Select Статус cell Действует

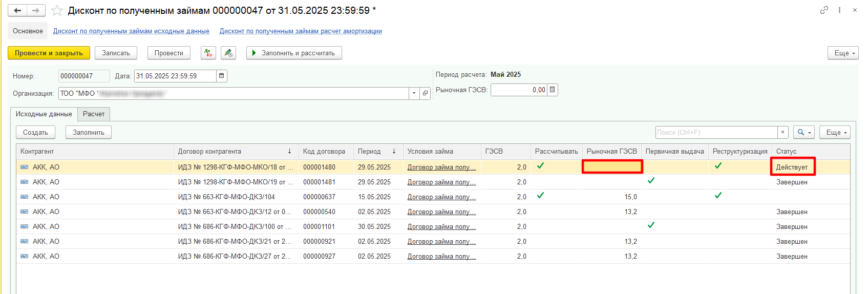click(x=792, y=167)
